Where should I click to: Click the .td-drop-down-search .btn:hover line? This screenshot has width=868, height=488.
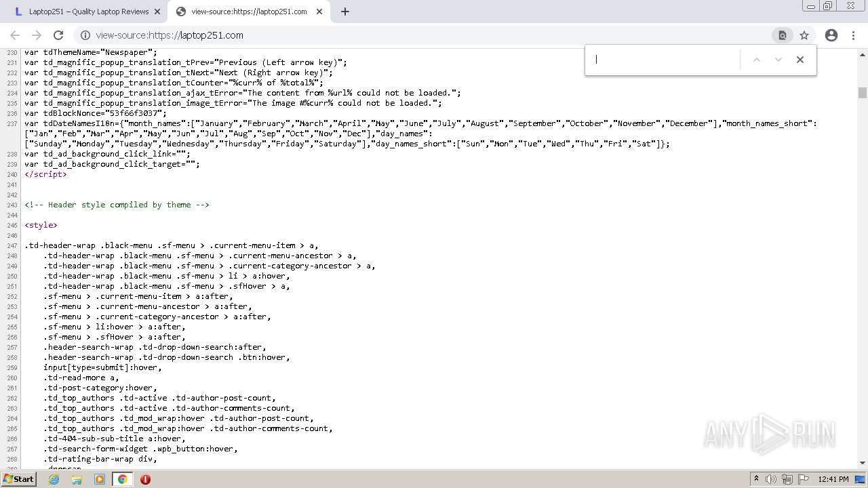tap(167, 357)
